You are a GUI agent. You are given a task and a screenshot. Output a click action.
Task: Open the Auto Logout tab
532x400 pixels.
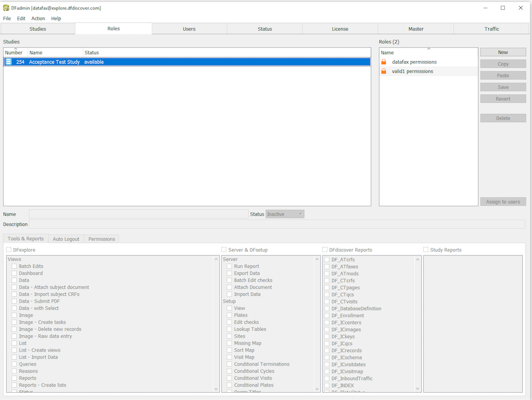pyautogui.click(x=66, y=239)
